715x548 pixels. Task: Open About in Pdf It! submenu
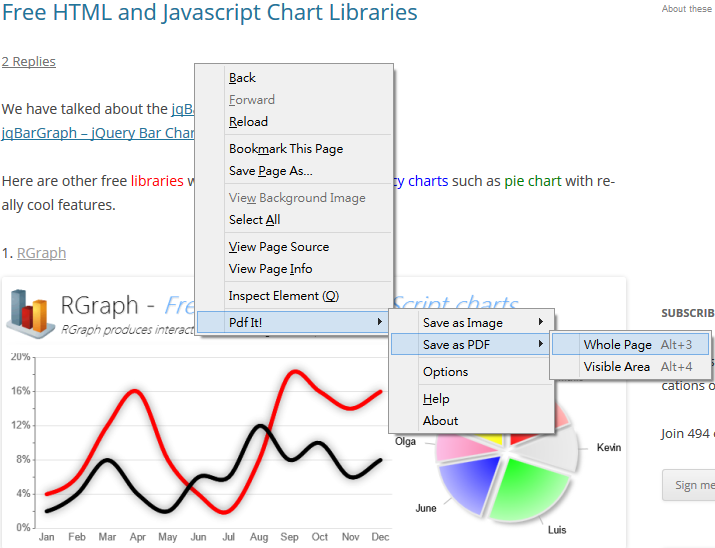tap(440, 421)
